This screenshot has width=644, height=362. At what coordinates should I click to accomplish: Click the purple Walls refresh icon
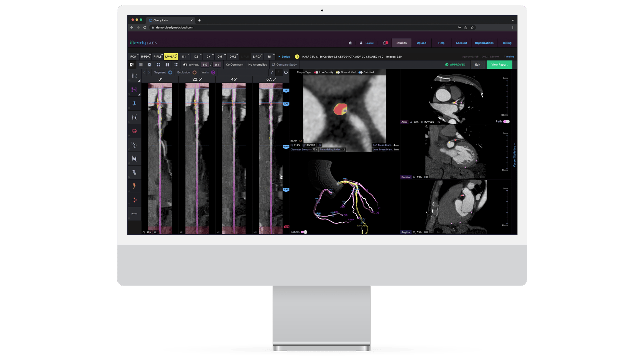tap(213, 72)
